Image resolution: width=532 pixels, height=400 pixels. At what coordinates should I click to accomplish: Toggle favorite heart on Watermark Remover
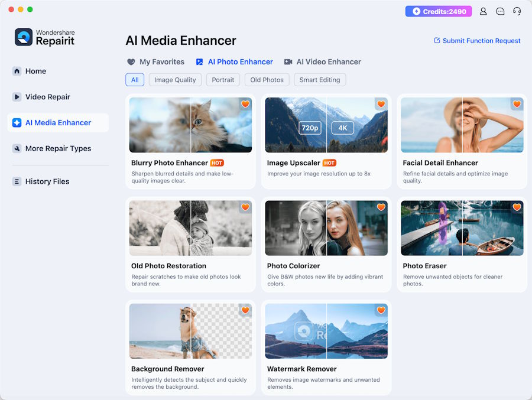pyautogui.click(x=381, y=310)
